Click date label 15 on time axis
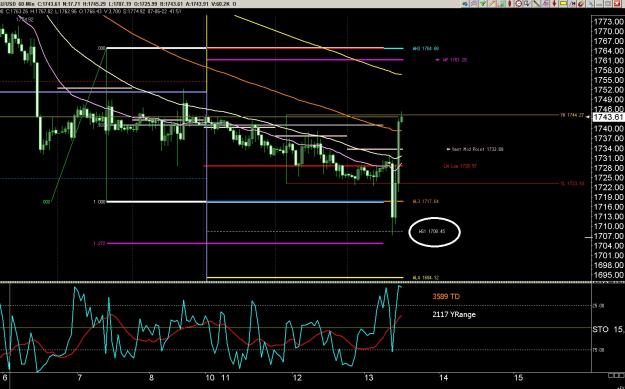The width and height of the screenshot is (625, 389). (x=518, y=378)
